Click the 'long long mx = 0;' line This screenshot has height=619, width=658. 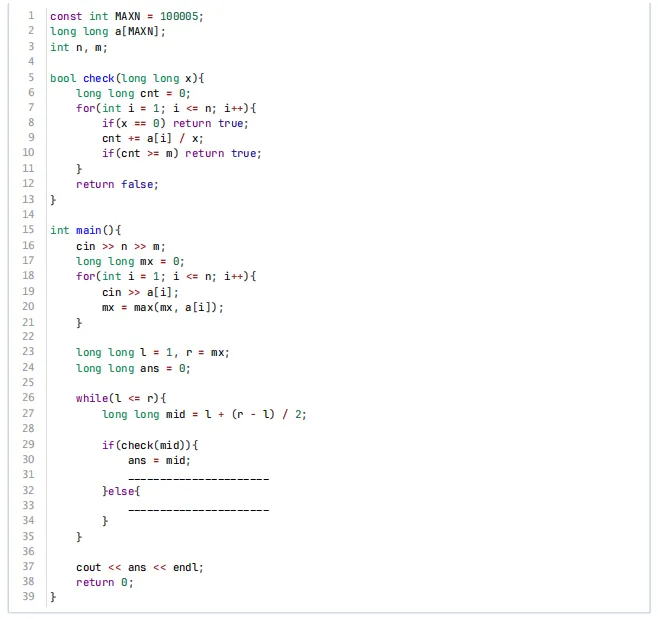click(130, 262)
